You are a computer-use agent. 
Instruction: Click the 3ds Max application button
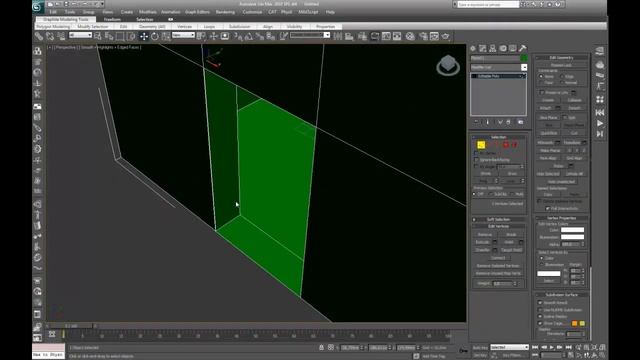(x=37, y=6)
